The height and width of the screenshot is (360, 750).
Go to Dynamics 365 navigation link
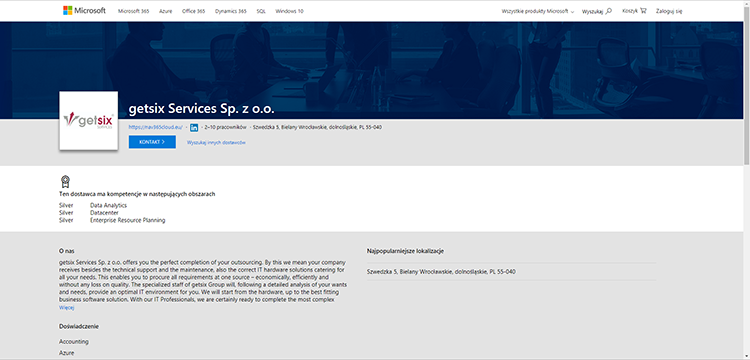[231, 11]
